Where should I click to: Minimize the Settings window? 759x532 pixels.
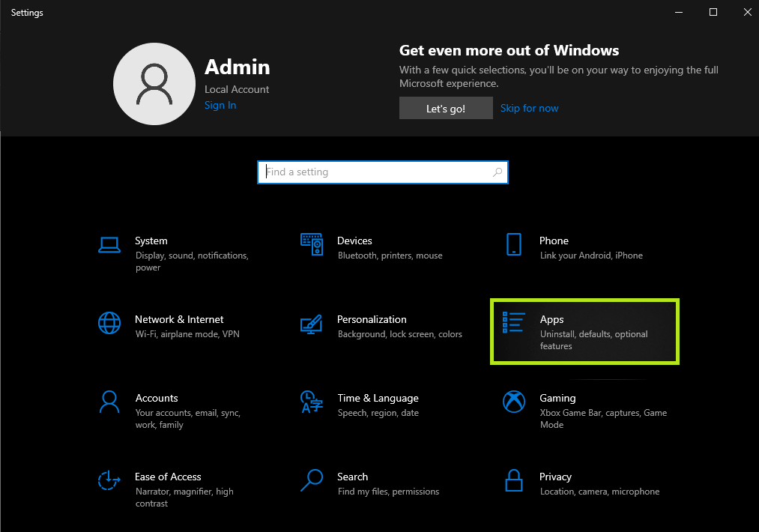tap(679, 12)
